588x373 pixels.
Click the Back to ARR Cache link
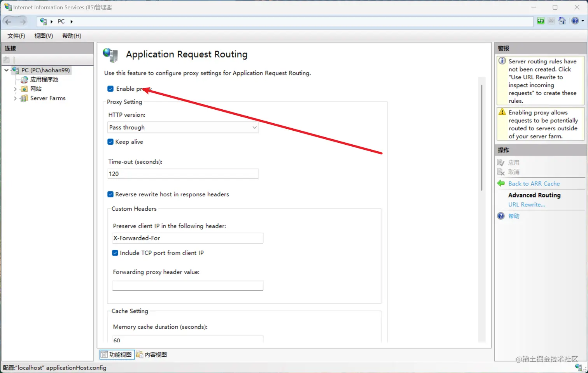pos(534,184)
